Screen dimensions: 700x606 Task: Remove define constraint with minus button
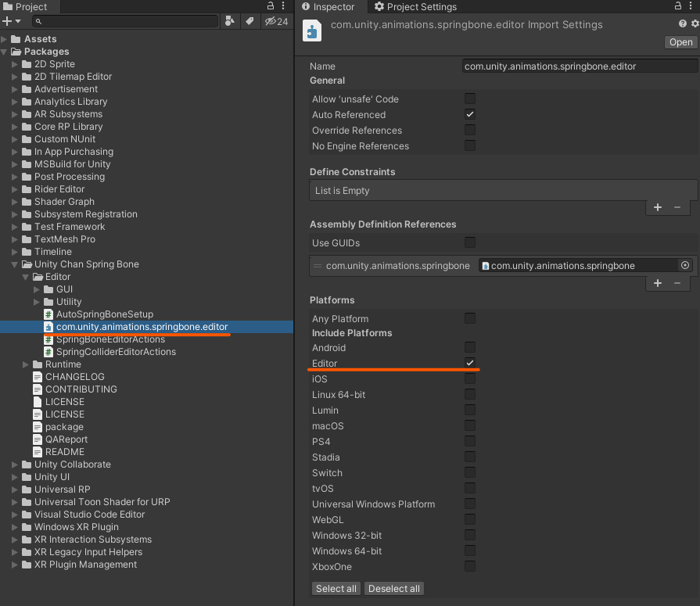[x=677, y=207]
